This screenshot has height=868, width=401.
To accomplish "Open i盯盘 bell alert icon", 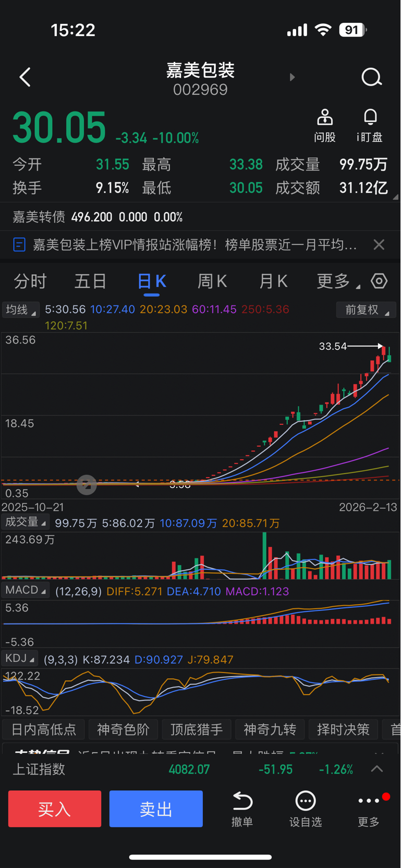I will click(x=370, y=117).
